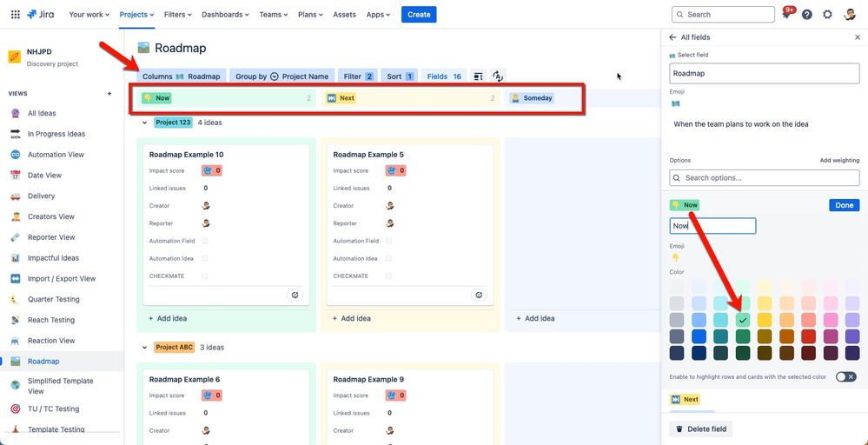Open Dashboards dropdown menu
Viewport: 868px width, 445px height.
click(x=225, y=15)
